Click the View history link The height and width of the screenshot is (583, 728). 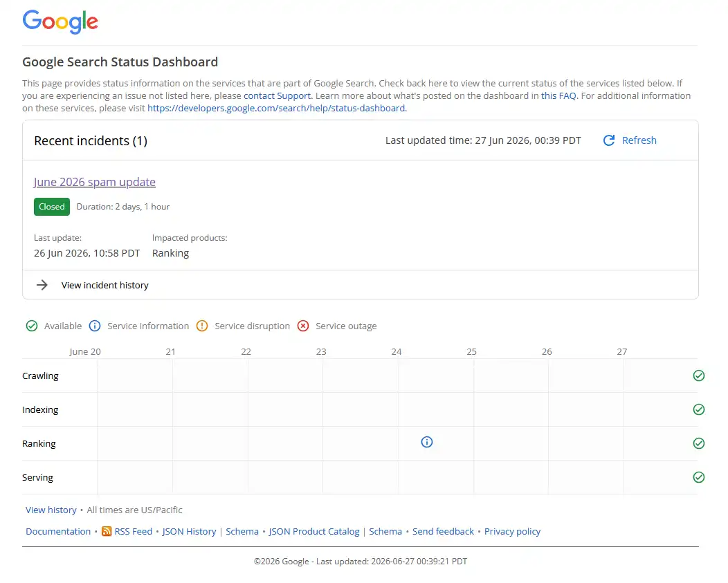pos(51,510)
